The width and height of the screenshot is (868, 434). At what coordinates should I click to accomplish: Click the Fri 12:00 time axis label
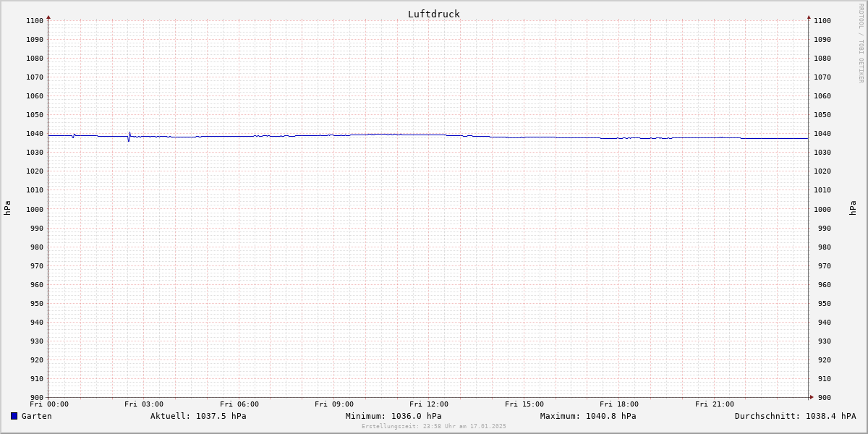point(429,404)
